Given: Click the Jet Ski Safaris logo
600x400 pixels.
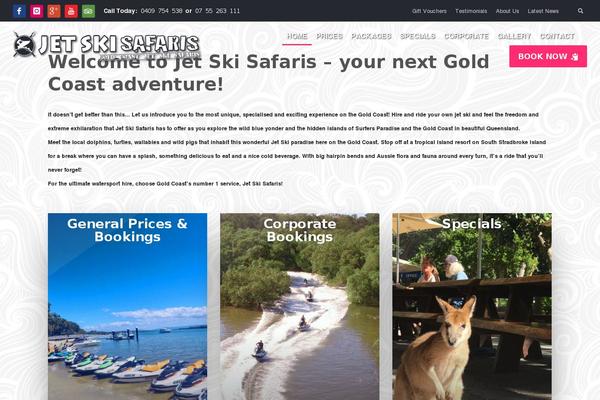Looking at the screenshot, I should pyautogui.click(x=107, y=45).
